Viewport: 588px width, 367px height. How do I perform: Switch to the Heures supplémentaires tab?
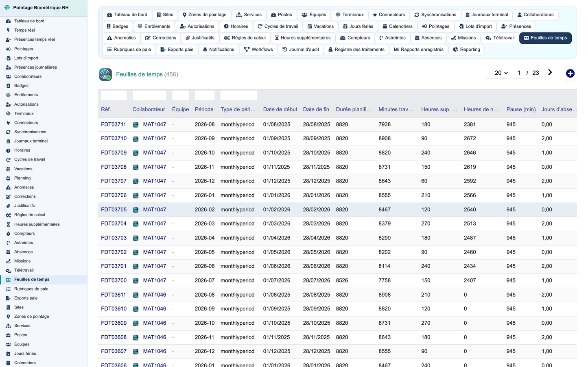pos(303,38)
